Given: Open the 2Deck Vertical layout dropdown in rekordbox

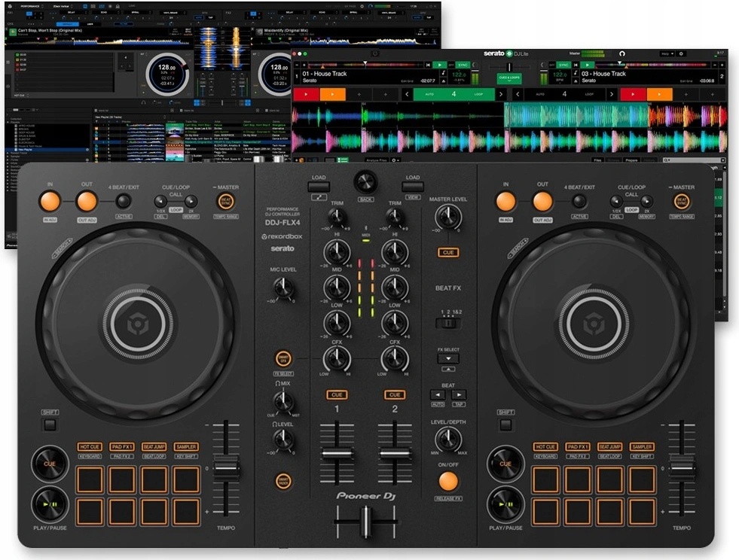Looking at the screenshot, I should [63, 7].
